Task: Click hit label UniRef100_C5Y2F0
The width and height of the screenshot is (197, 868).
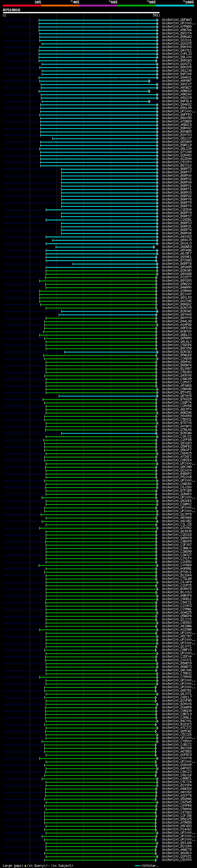Action: [177, 162]
